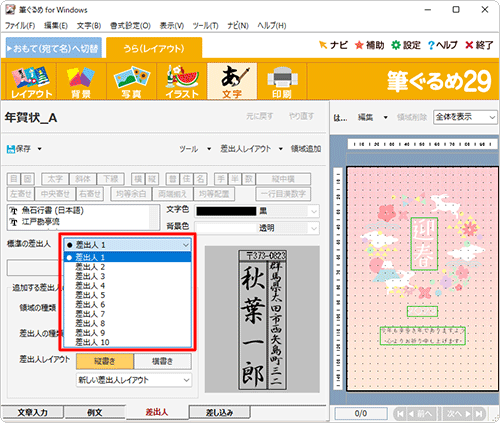Screen dimensions: 500x423
Task: Click 次へ next record button
Action: coord(459,414)
